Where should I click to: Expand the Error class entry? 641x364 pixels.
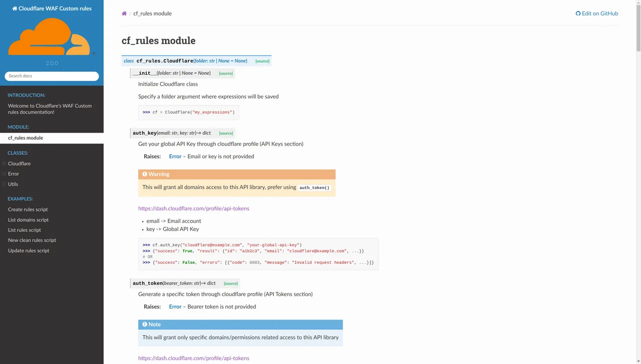click(x=4, y=174)
